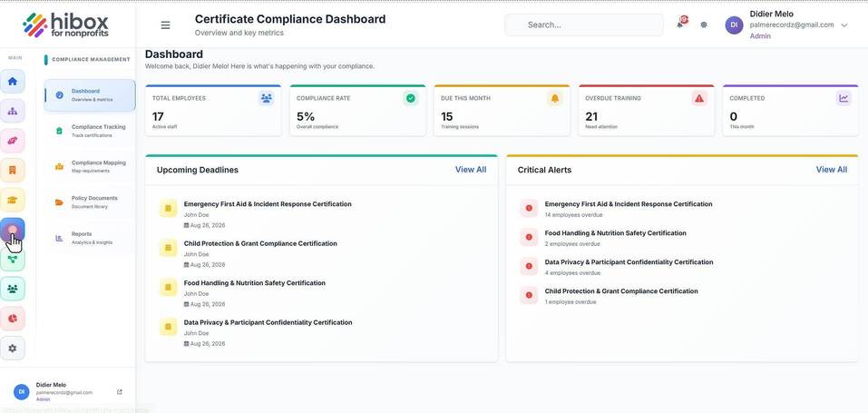Click the Compliance Rate 5% value
Viewport: 868px width, 413px height.
click(306, 116)
